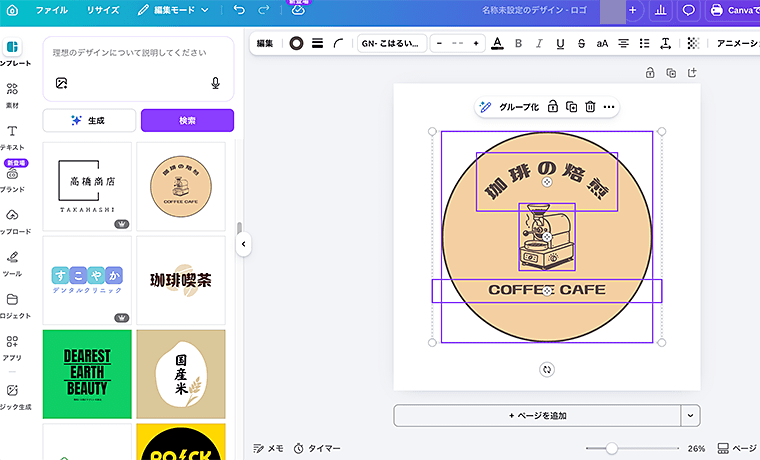Open the comments bubble icon
This screenshot has width=760, height=460.
(688, 10)
